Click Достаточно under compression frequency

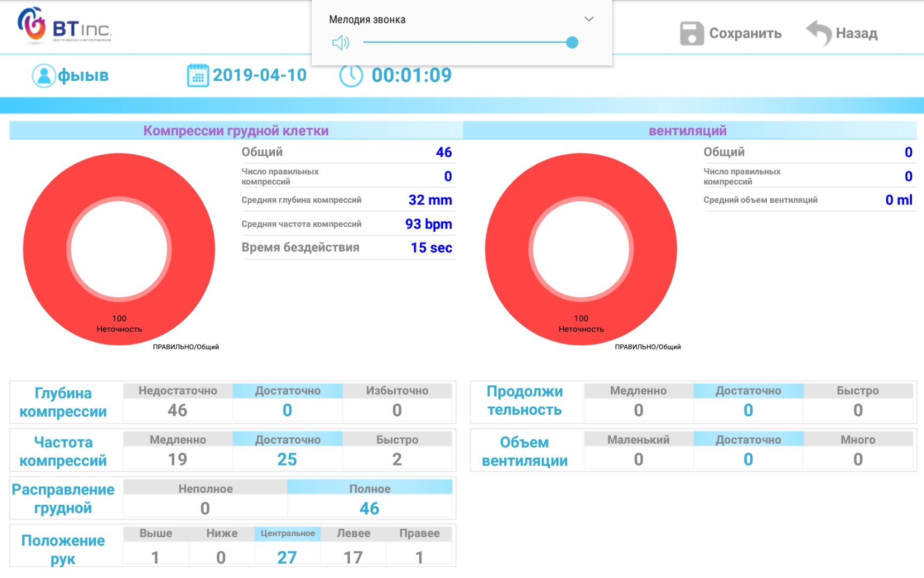[287, 451]
